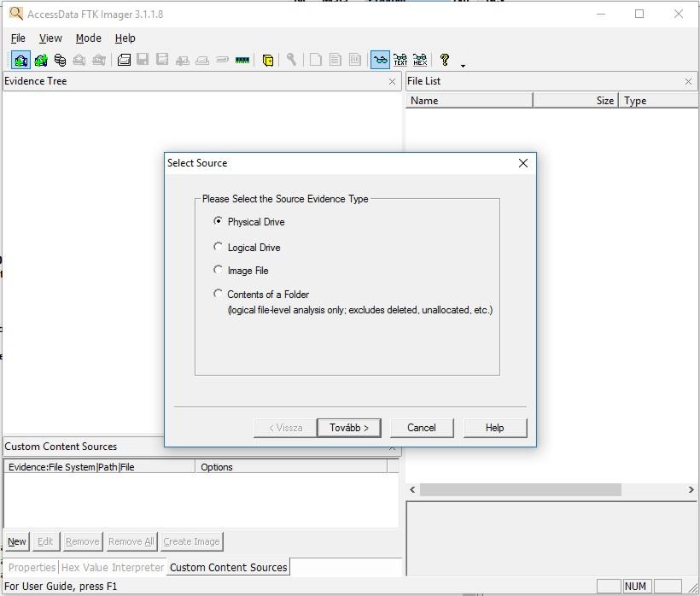Open the Mode menu
The image size is (700, 596).
[89, 38]
